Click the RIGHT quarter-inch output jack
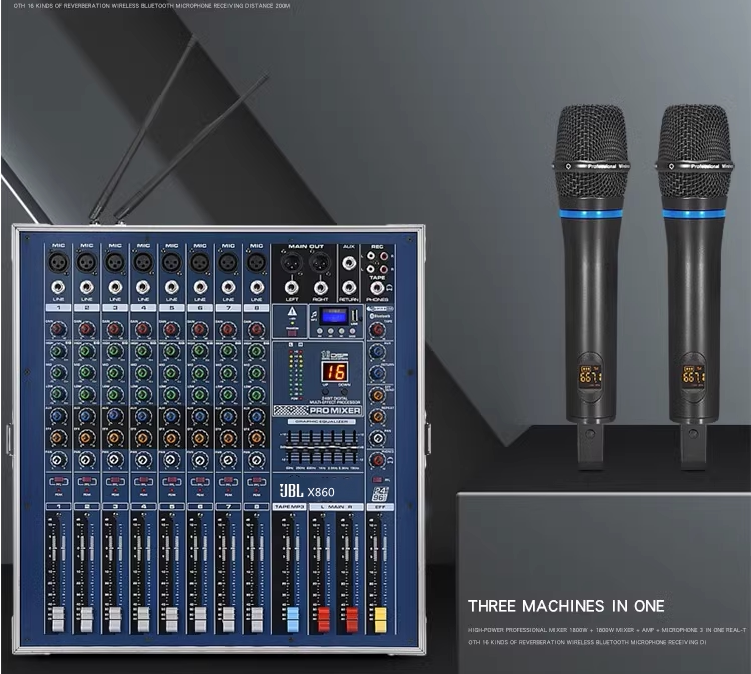The image size is (751, 674). click(320, 287)
